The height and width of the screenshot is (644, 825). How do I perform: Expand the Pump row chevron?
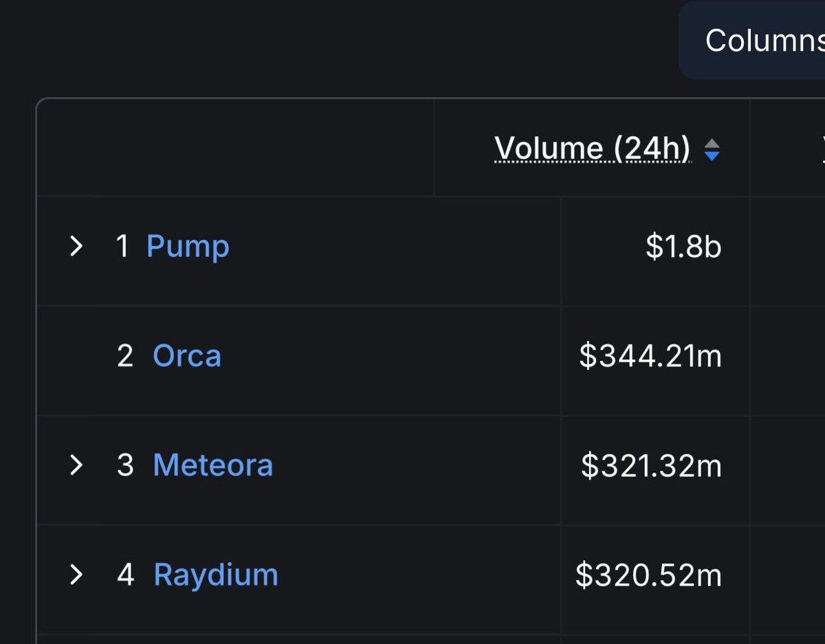(x=76, y=246)
